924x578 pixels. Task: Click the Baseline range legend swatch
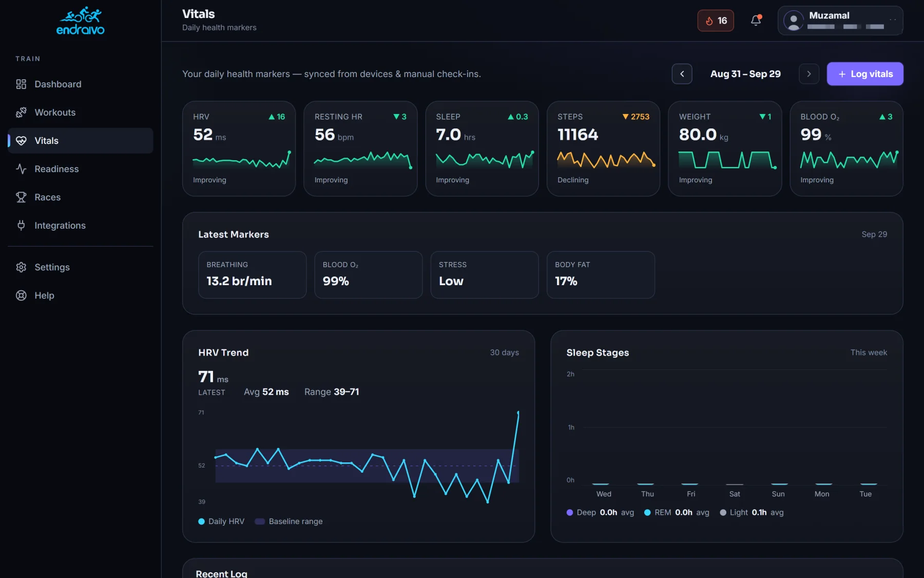click(260, 521)
